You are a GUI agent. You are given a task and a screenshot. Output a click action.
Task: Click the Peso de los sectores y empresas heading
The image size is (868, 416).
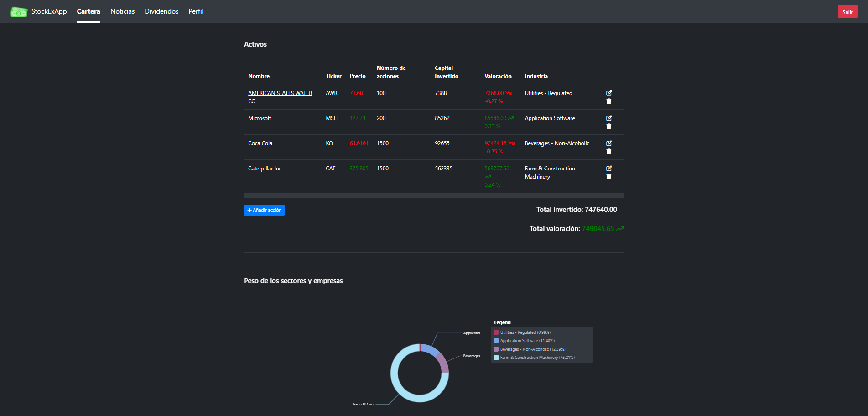[x=293, y=281]
